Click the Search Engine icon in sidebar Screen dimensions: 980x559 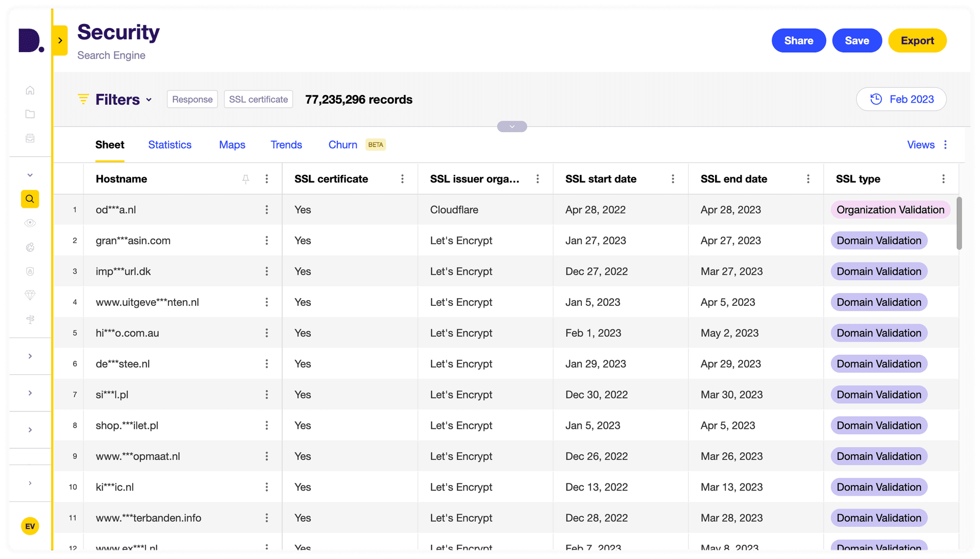30,200
